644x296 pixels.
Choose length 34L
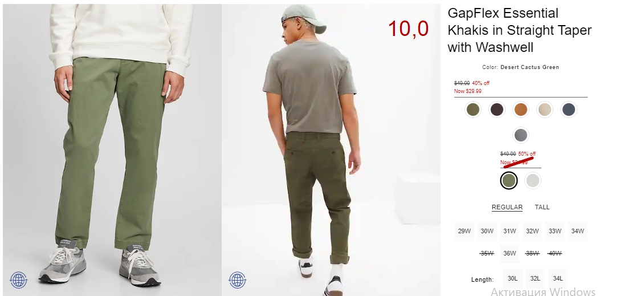coord(558,278)
